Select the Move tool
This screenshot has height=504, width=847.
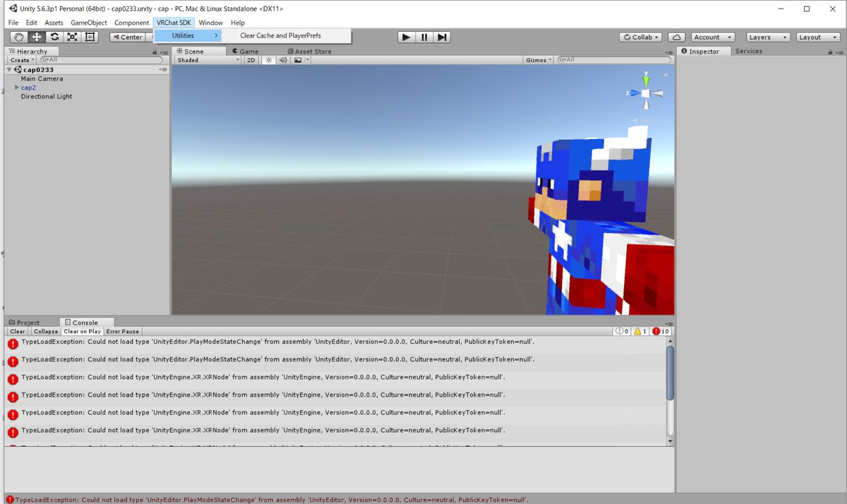(x=37, y=37)
